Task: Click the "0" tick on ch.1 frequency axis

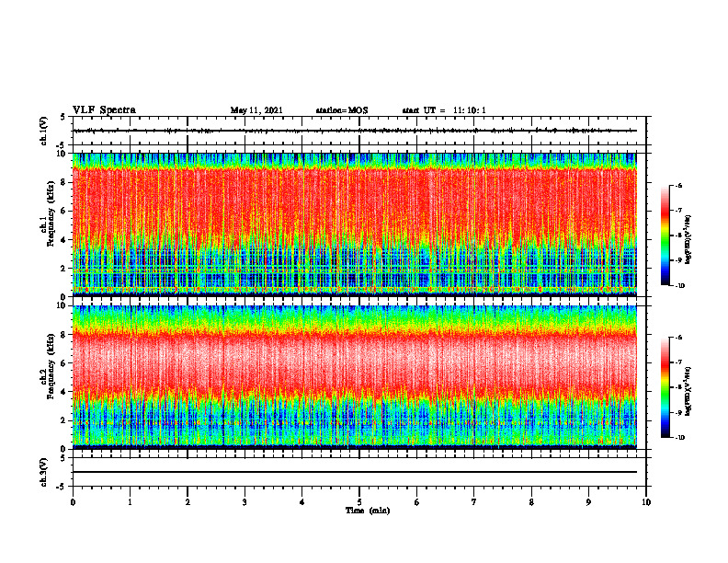Action: (x=64, y=296)
